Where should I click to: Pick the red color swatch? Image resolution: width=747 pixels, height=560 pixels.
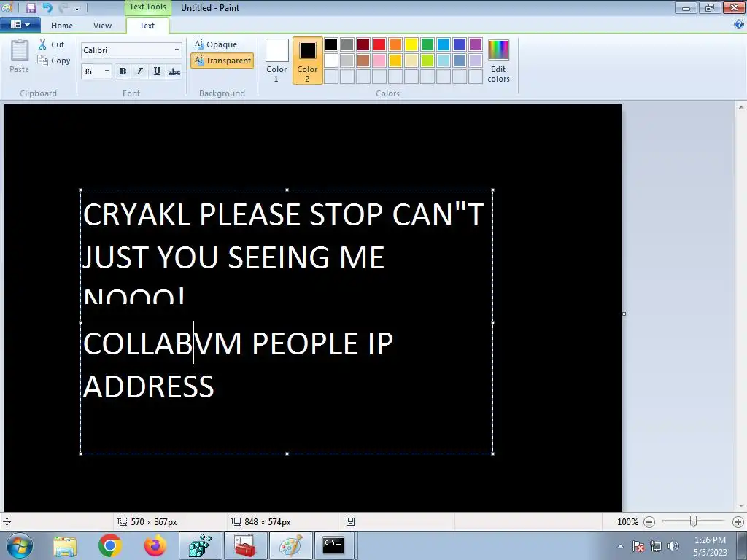coord(379,44)
